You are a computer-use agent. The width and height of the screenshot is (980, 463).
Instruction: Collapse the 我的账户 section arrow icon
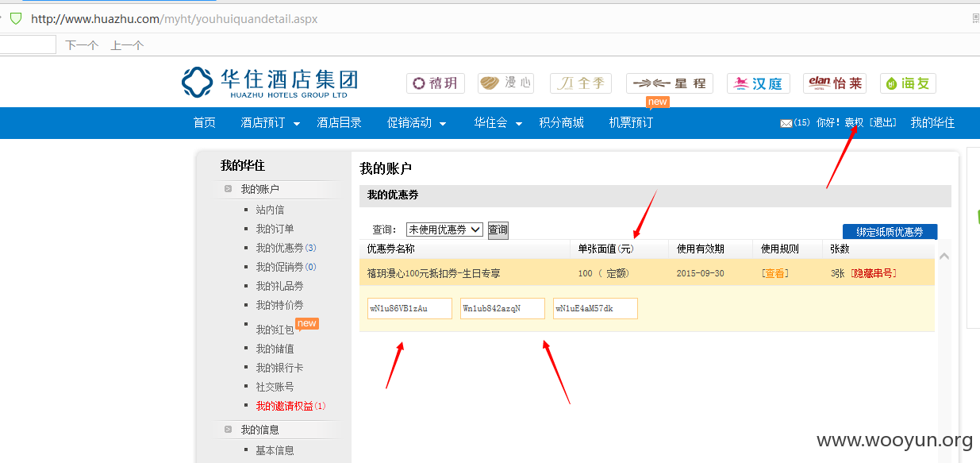(x=228, y=189)
